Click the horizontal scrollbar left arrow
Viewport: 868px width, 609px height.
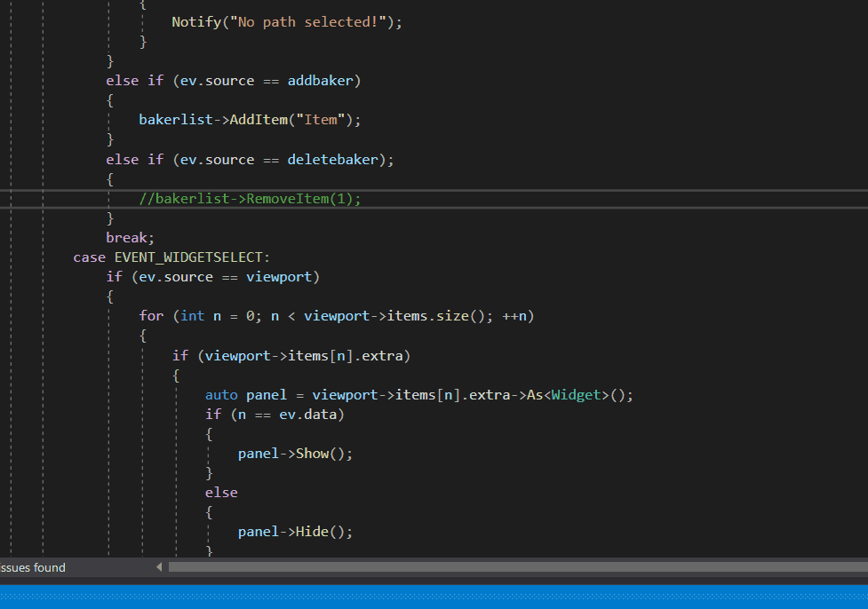[160, 567]
